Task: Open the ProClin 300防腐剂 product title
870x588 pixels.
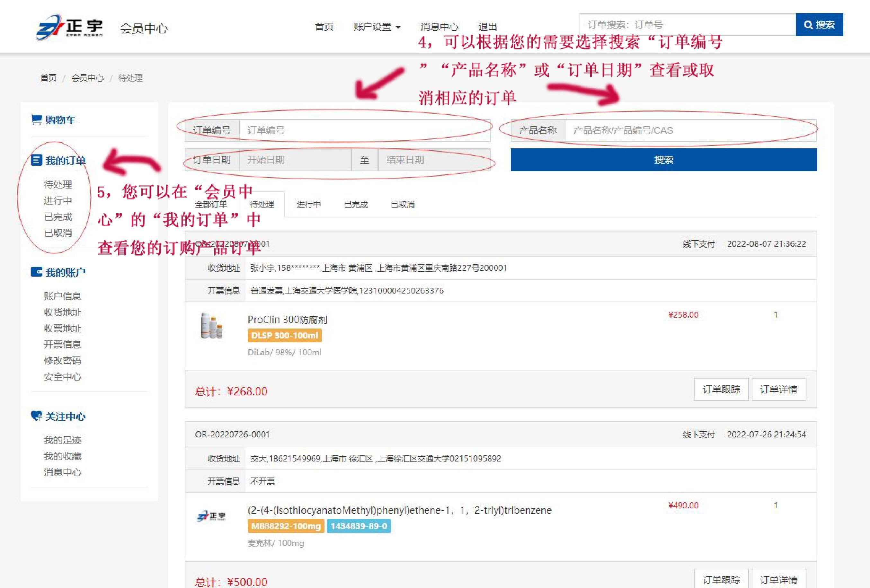Action: 288,320
